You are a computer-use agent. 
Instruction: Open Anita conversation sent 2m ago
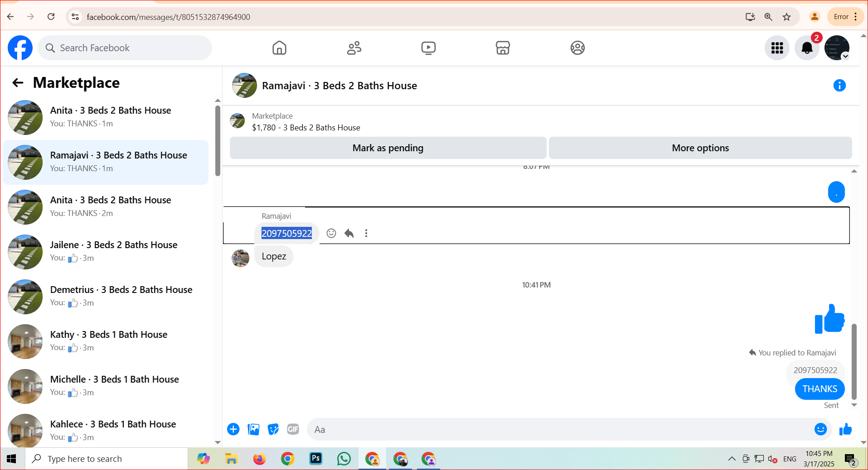[x=106, y=207]
